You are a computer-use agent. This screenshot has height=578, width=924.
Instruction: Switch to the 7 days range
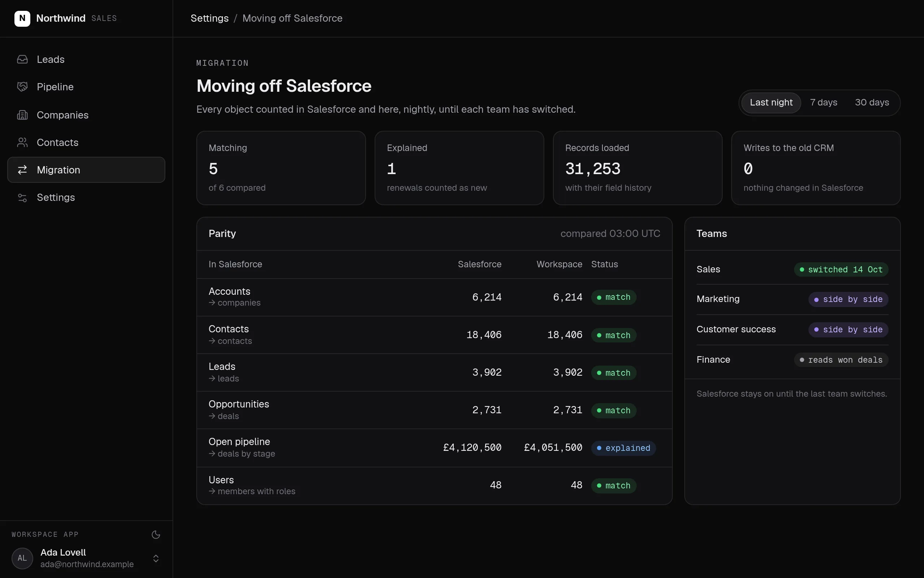click(x=824, y=103)
